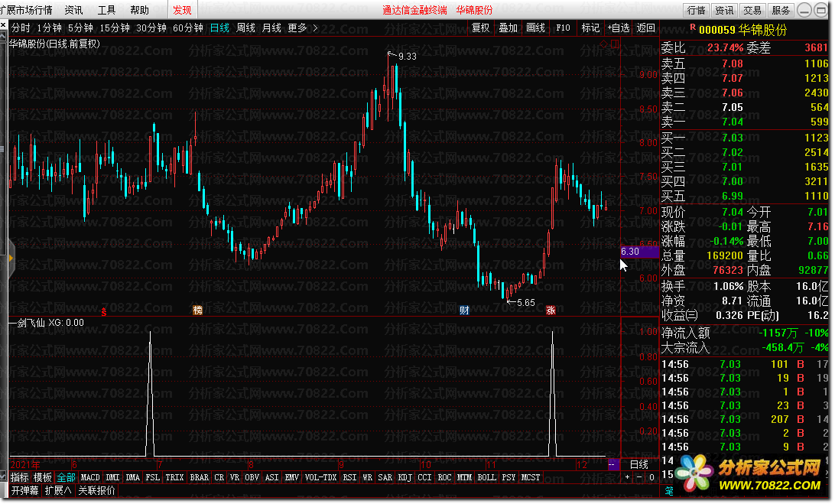Switch the indicator to MCST
835x504 pixels.
click(x=531, y=477)
